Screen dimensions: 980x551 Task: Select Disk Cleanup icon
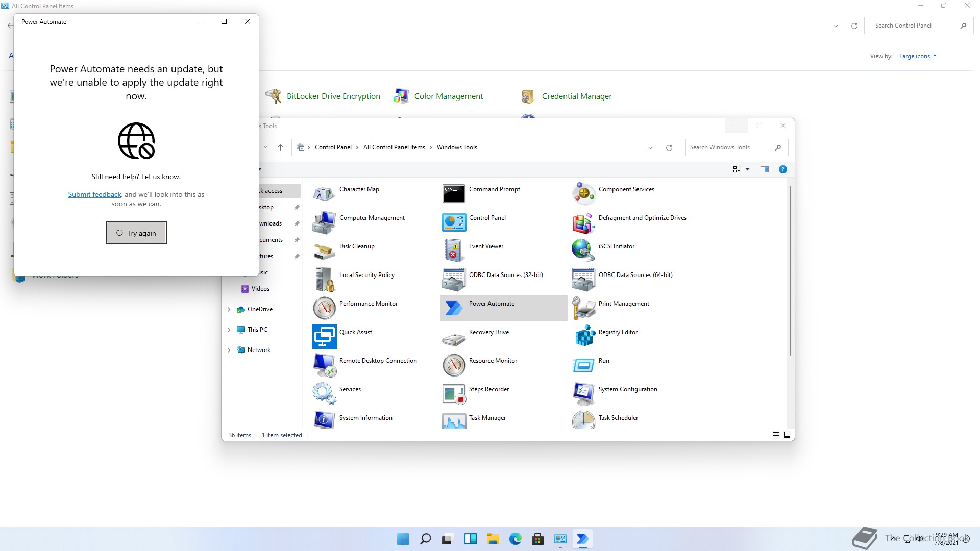tap(324, 251)
